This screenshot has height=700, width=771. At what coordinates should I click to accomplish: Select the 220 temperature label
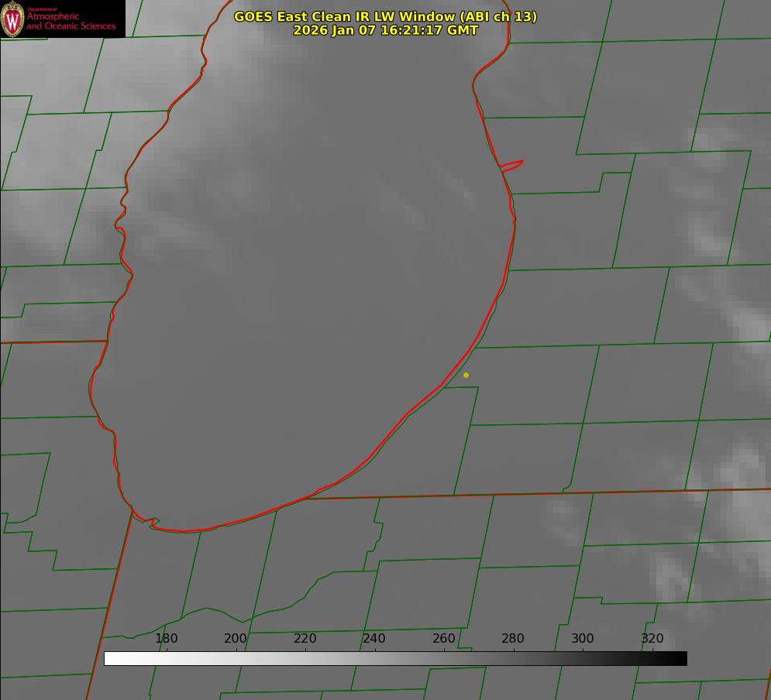(305, 639)
